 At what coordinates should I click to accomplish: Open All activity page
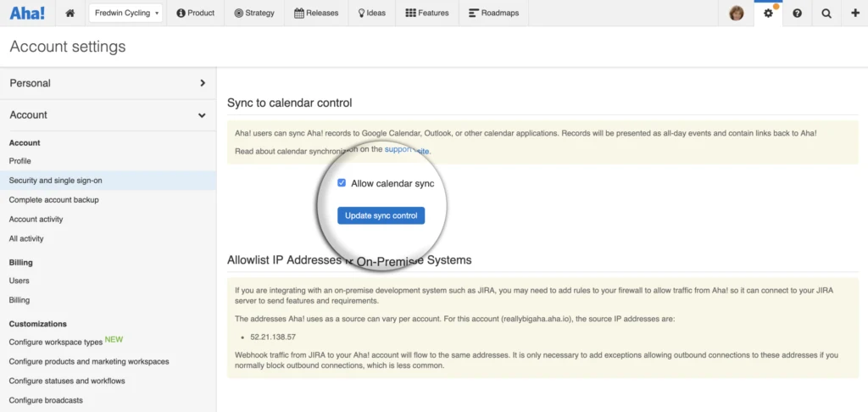point(26,239)
